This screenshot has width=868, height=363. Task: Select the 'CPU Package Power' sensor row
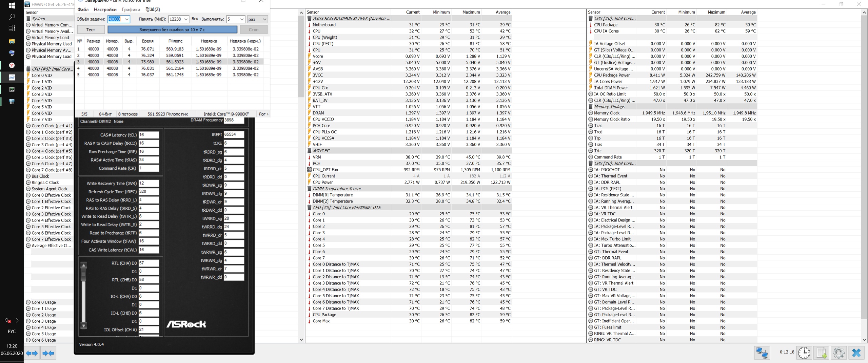672,75
